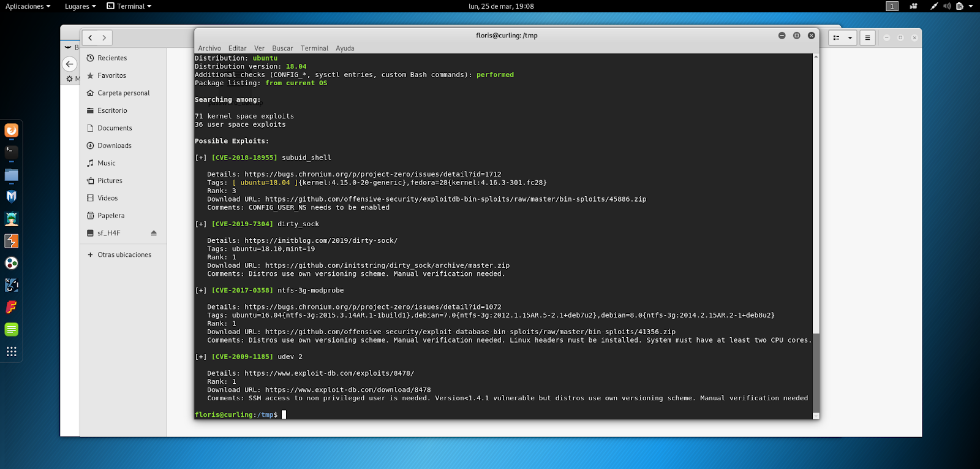
Task: Expand the Files view options dropdown arrow
Action: coord(850,37)
